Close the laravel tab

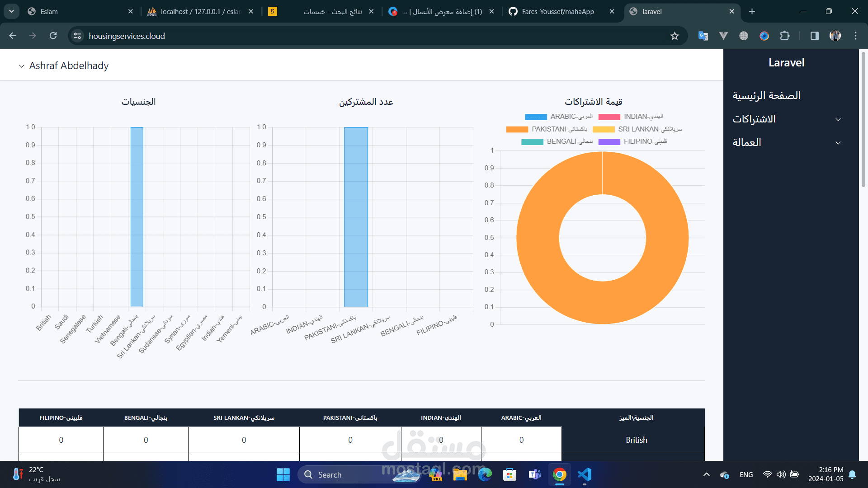click(732, 11)
